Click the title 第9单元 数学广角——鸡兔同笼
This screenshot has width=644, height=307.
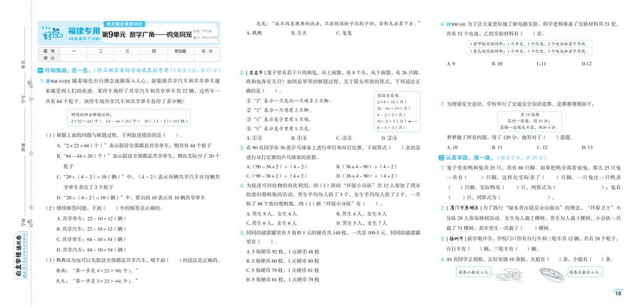tap(147, 35)
